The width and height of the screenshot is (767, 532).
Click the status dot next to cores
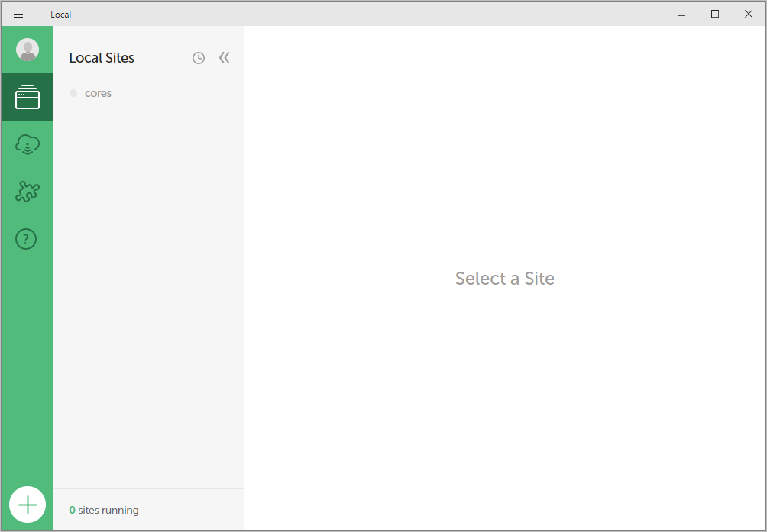[73, 93]
